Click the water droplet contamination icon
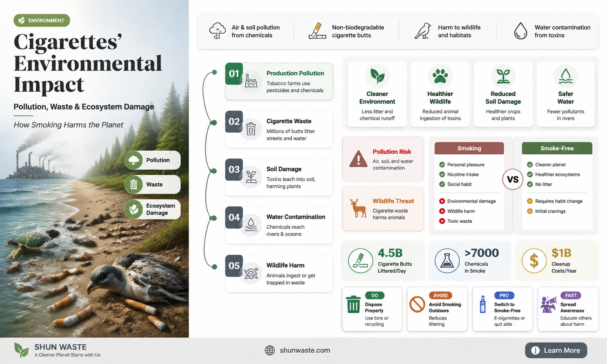 coord(520,31)
